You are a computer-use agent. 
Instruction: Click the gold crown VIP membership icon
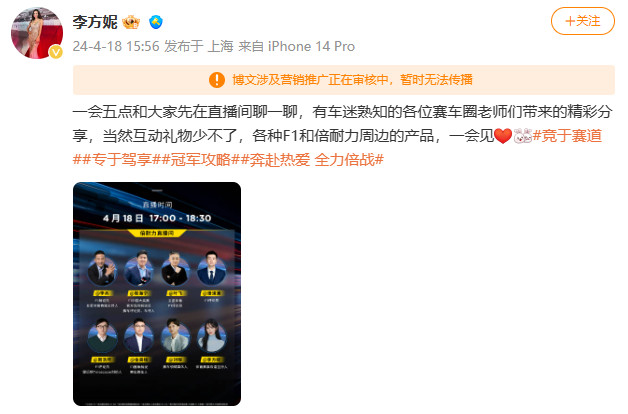point(131,22)
